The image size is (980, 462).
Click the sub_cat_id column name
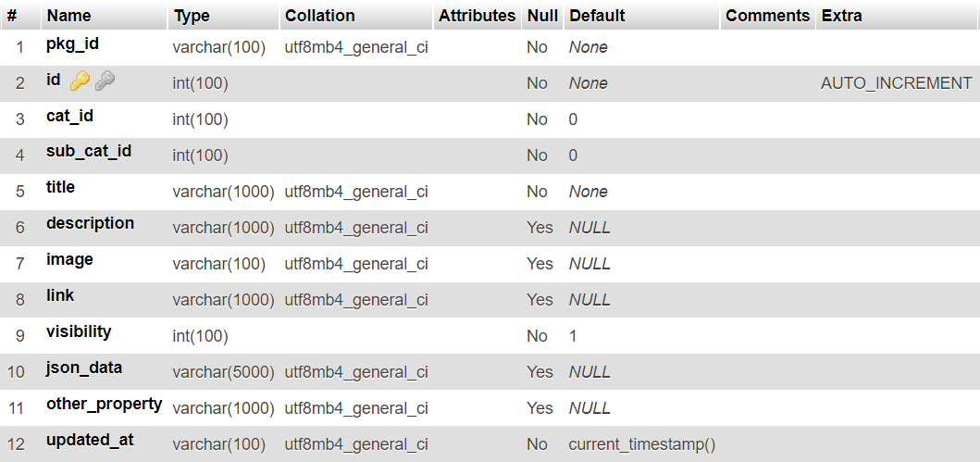(89, 151)
